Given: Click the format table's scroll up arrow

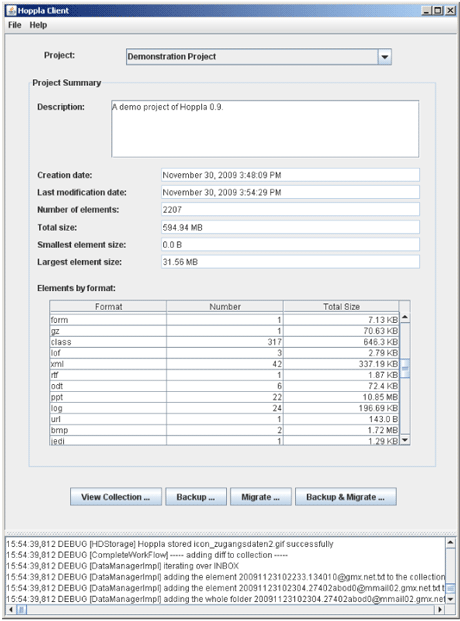Looking at the screenshot, I should [x=405, y=317].
